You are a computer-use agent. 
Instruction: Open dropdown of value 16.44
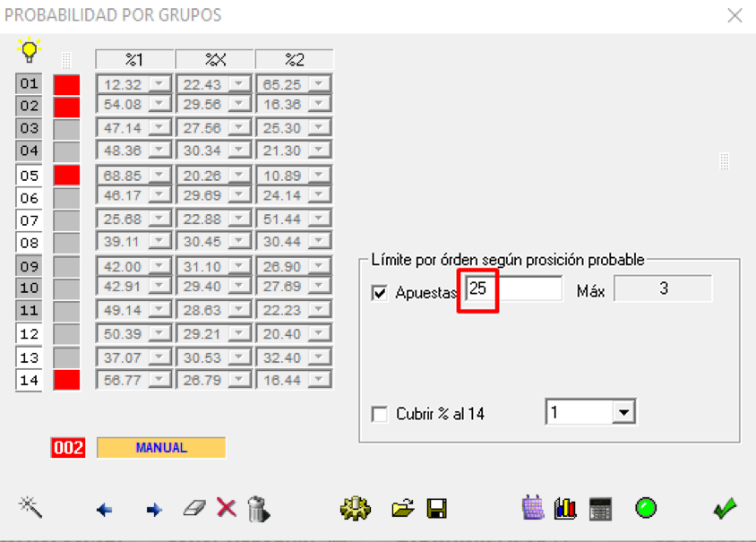319,380
